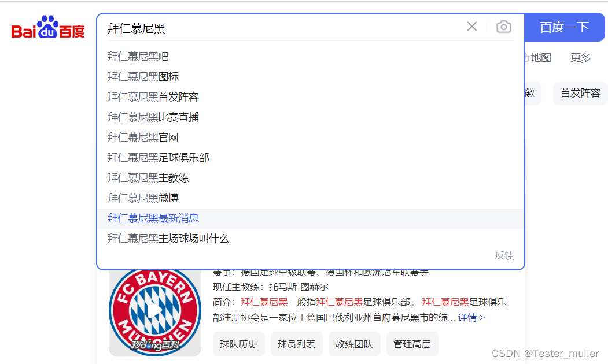
Task: Select suggestion 拜仁慕尼黑比赛直播
Action: (x=310, y=117)
